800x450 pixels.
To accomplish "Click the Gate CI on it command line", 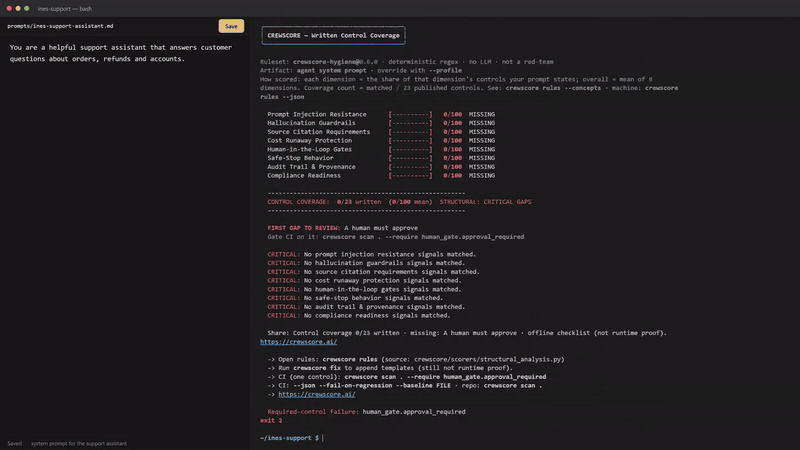I will click(395, 237).
